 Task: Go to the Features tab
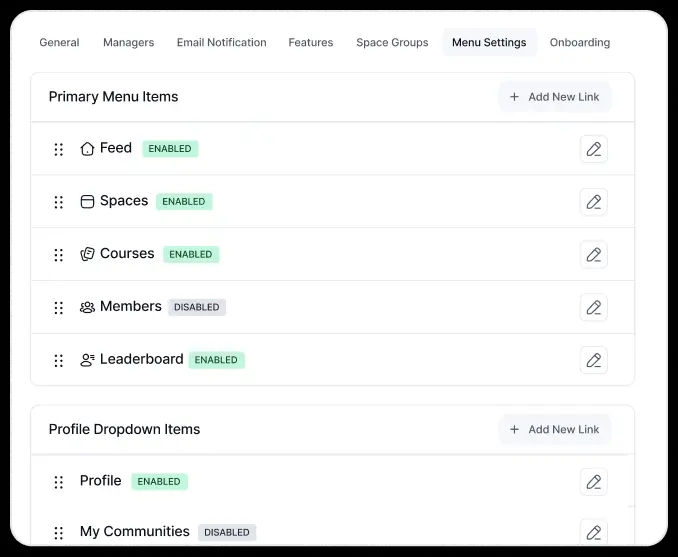(x=310, y=42)
